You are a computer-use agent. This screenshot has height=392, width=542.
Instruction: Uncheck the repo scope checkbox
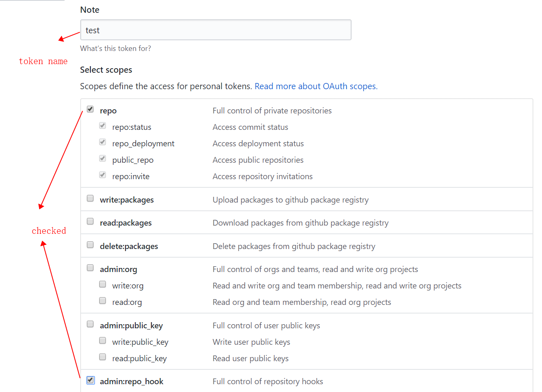[x=90, y=109]
